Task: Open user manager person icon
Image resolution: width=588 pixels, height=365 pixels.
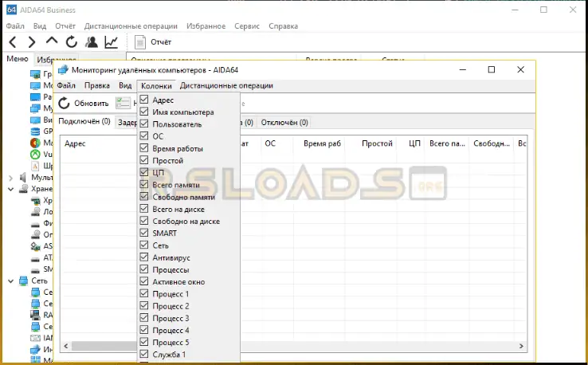Action: pos(92,41)
